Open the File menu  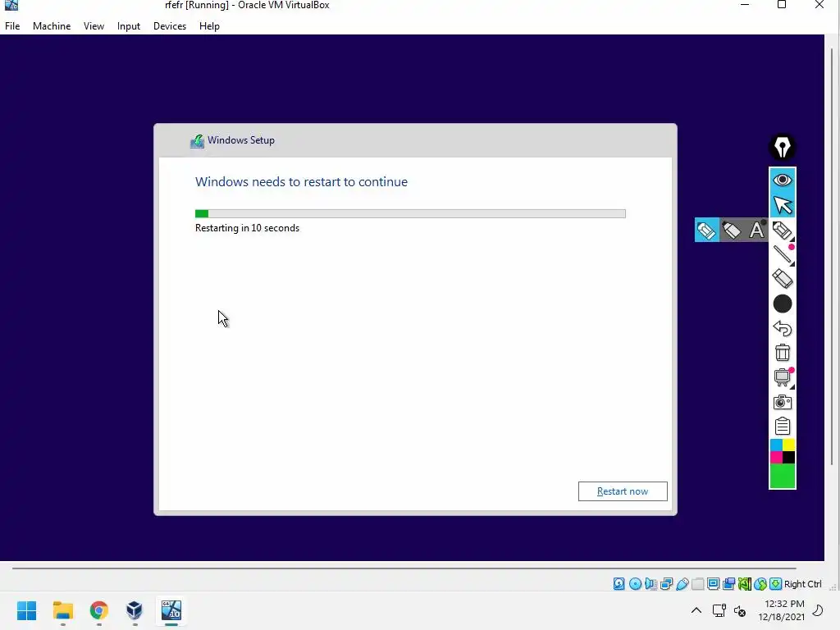point(12,26)
